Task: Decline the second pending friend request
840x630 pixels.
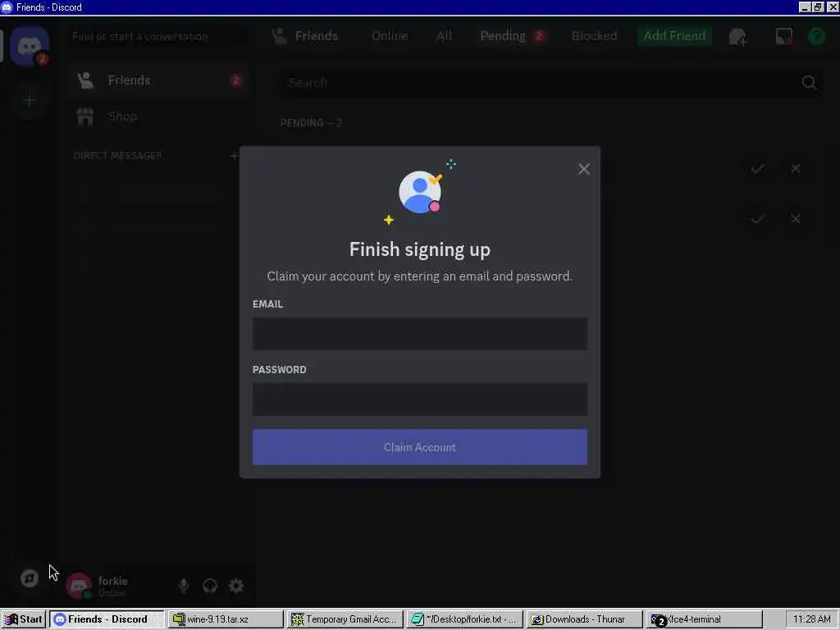Action: click(796, 219)
